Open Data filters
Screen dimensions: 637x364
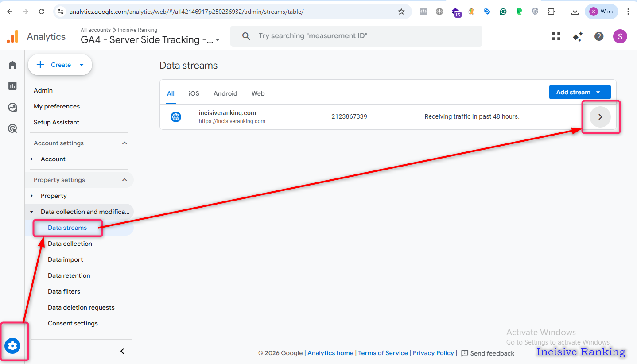tap(64, 291)
